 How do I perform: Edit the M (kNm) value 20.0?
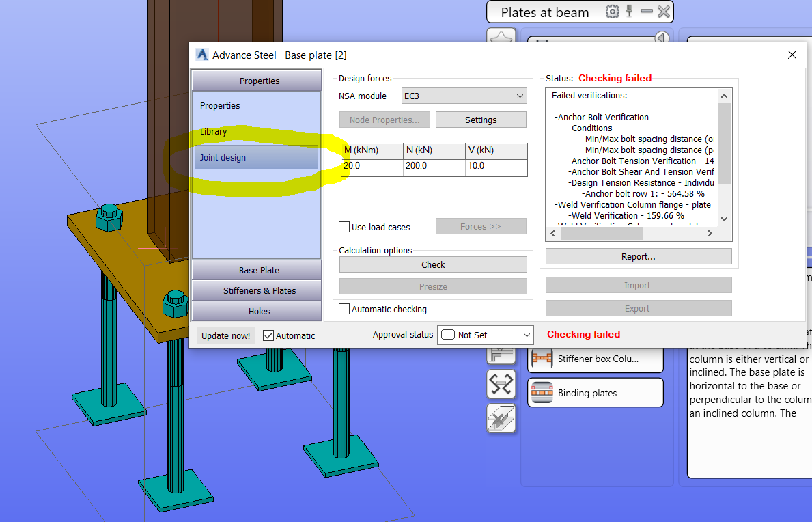[372, 167]
